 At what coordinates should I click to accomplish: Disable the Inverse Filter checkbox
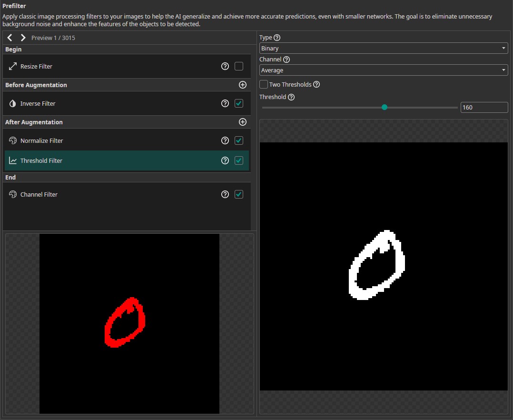coord(239,103)
